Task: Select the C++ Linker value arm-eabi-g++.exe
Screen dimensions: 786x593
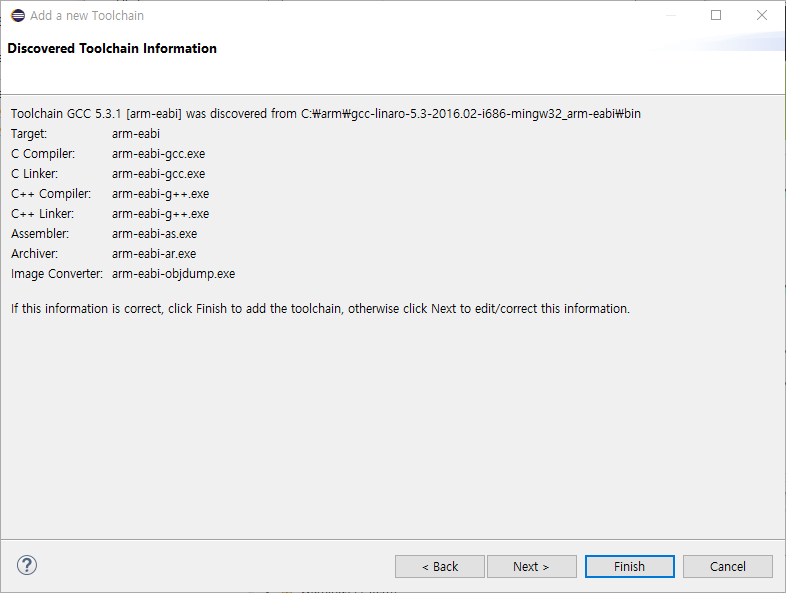Action: 160,214
